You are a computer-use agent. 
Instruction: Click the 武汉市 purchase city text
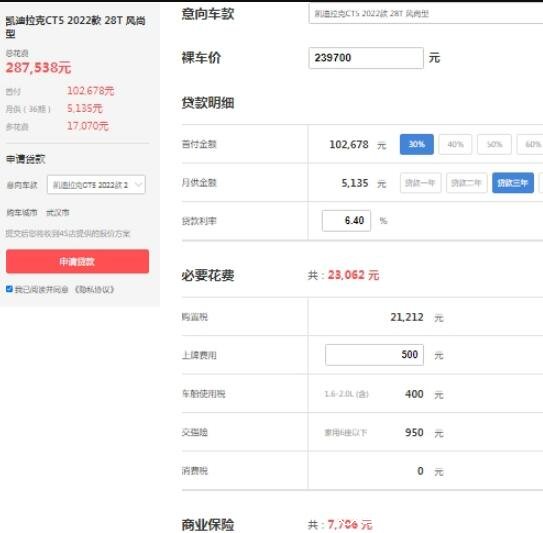click(x=57, y=212)
